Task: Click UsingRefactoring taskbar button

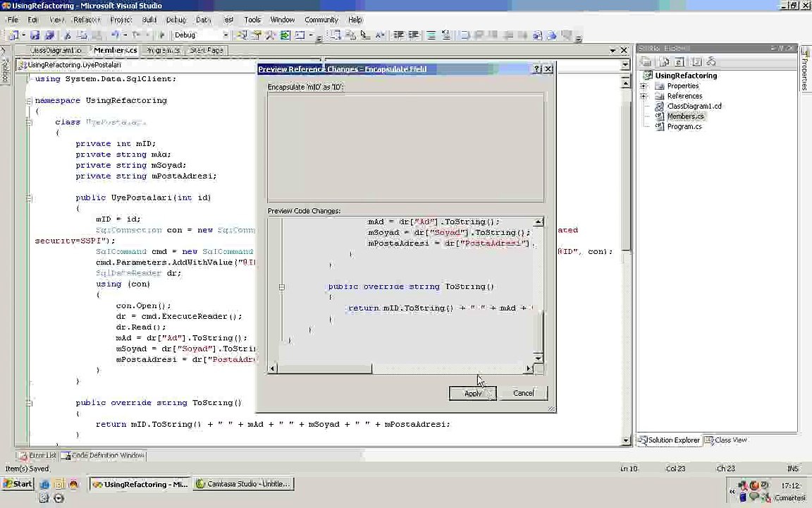Action: point(140,484)
